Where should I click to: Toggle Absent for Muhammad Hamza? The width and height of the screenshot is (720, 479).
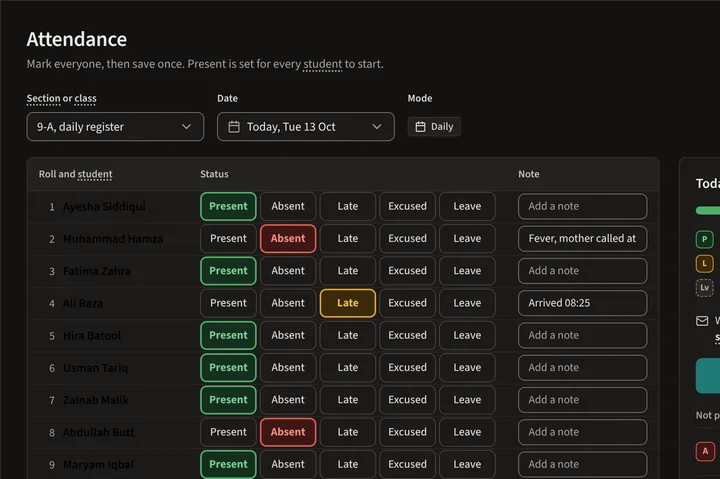tap(288, 238)
